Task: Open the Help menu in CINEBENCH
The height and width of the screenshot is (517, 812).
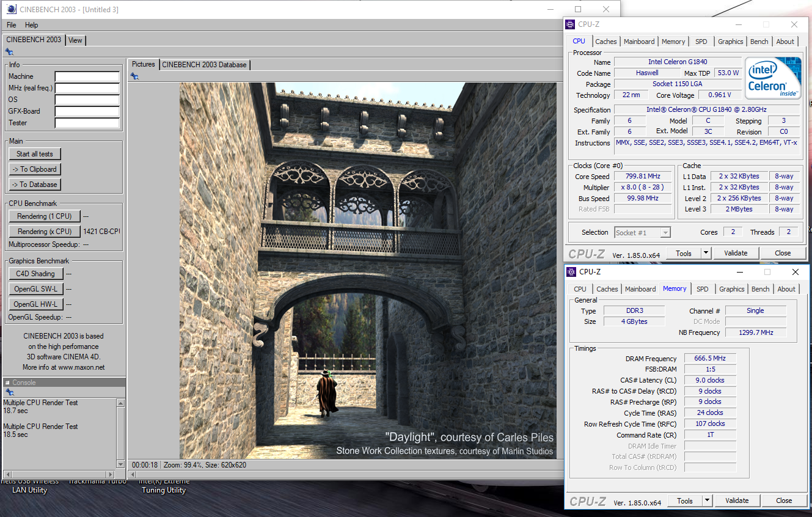Action: (x=32, y=25)
